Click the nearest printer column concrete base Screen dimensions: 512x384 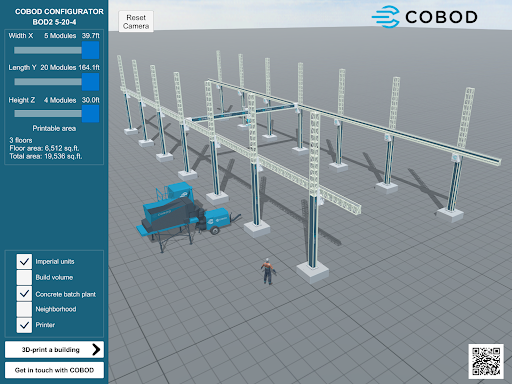pyautogui.click(x=312, y=272)
